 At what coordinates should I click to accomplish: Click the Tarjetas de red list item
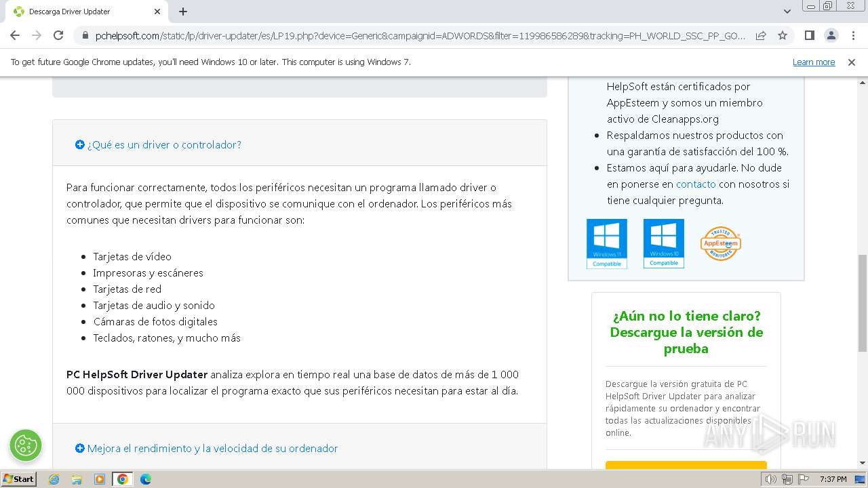click(127, 289)
